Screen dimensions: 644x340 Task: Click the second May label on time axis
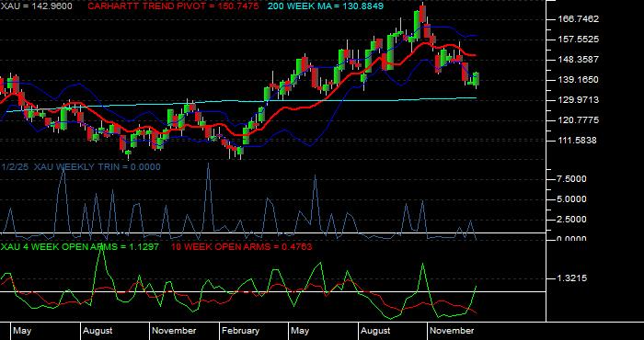click(300, 331)
